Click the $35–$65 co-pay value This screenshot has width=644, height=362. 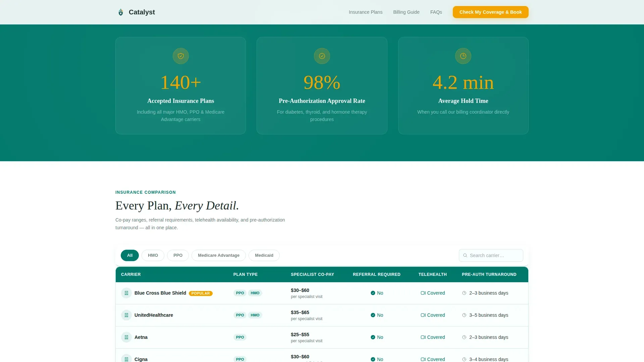click(x=300, y=312)
